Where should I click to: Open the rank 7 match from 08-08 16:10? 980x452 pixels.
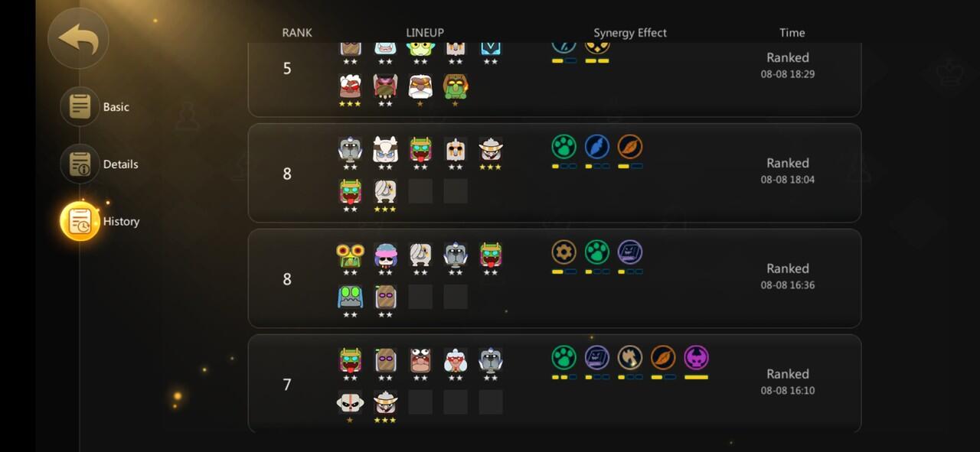tap(554, 384)
